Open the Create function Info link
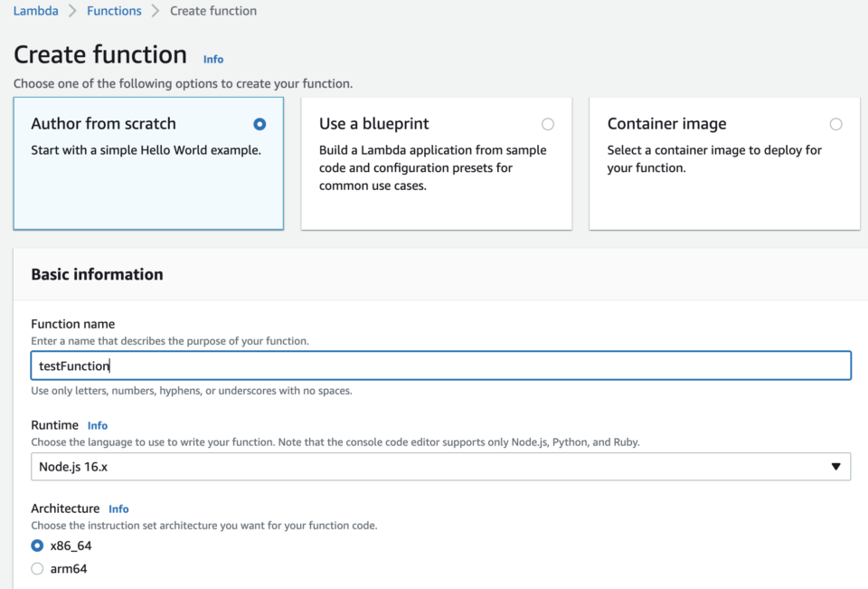This screenshot has height=589, width=868. [213, 59]
